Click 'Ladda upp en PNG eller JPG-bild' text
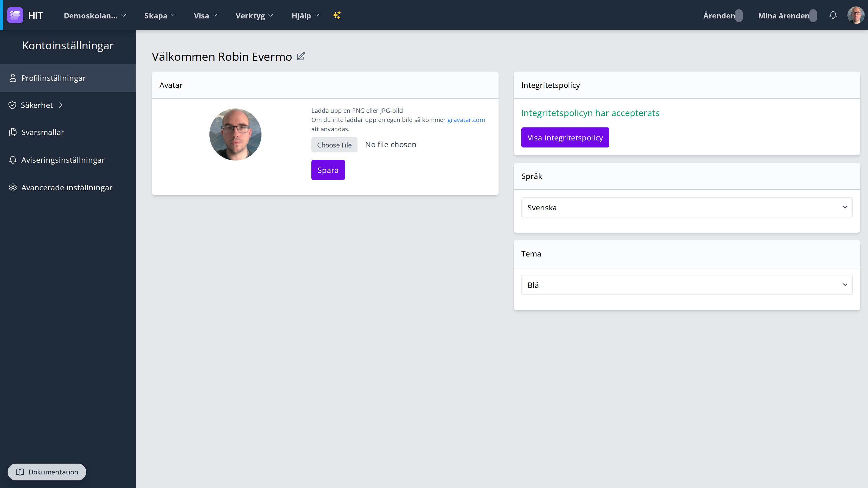This screenshot has height=488, width=868. [x=357, y=110]
